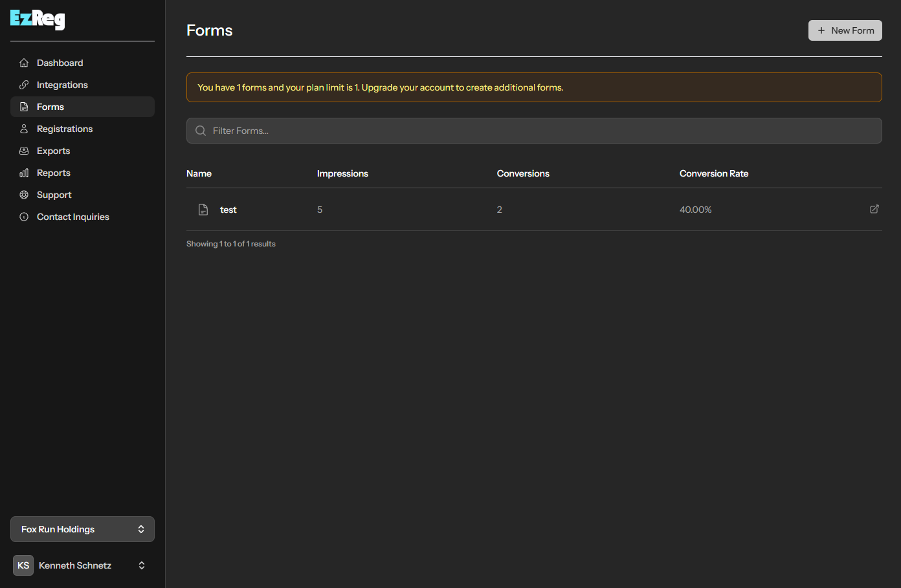Click the edit icon on the test form row
This screenshot has height=588, width=901.
click(874, 209)
